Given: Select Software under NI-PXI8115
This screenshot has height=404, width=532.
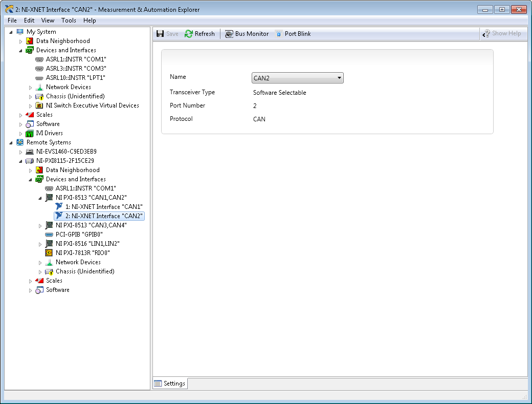Looking at the screenshot, I should (x=58, y=290).
